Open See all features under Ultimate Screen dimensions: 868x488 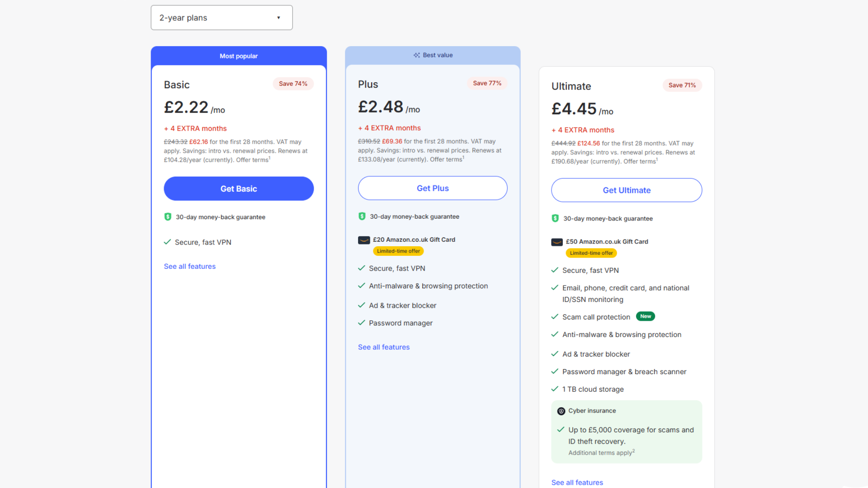pos(577,482)
